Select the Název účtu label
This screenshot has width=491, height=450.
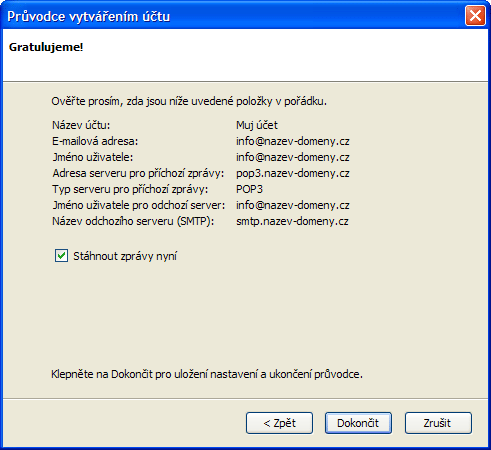[81, 125]
